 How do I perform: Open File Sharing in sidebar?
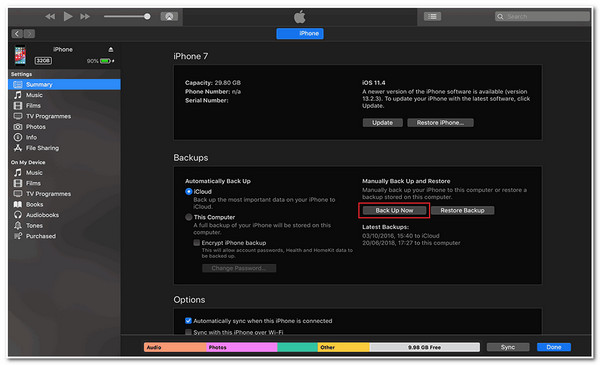coord(64,148)
